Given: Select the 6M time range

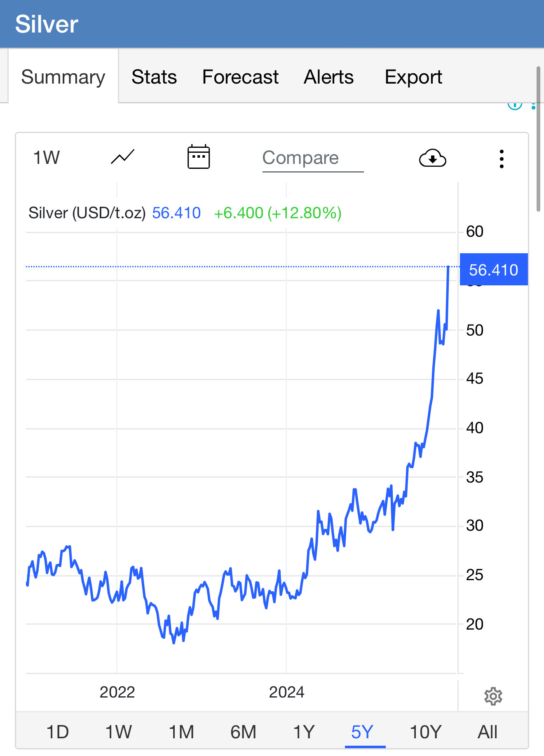Looking at the screenshot, I should [x=243, y=732].
